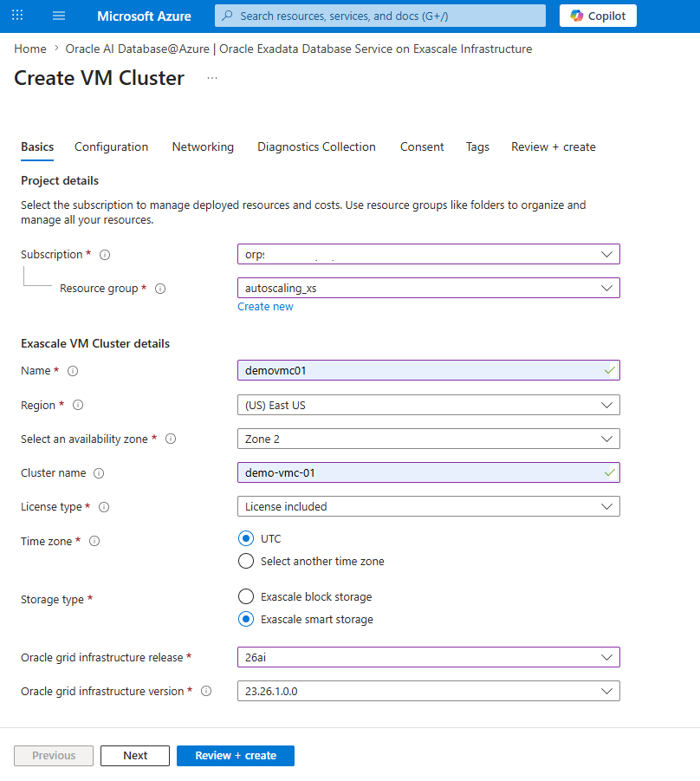Open the portal hamburger menu
Screen dimensions: 700x781
pyautogui.click(x=58, y=15)
